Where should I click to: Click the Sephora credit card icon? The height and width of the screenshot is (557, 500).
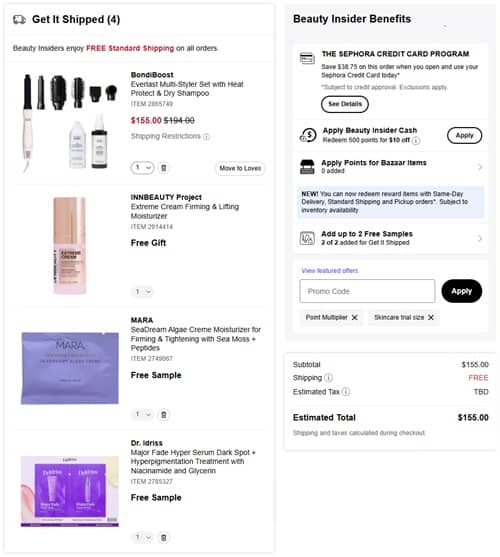[x=307, y=58]
